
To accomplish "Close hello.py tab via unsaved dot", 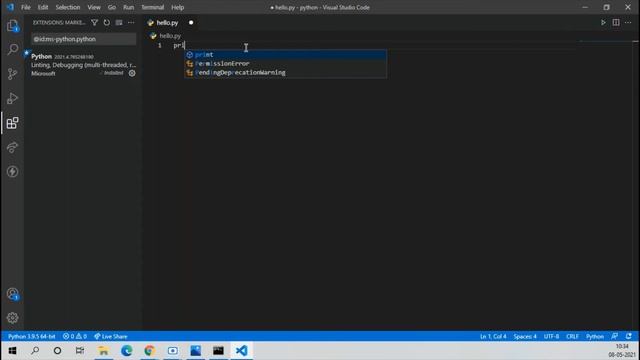I will 191,23.
